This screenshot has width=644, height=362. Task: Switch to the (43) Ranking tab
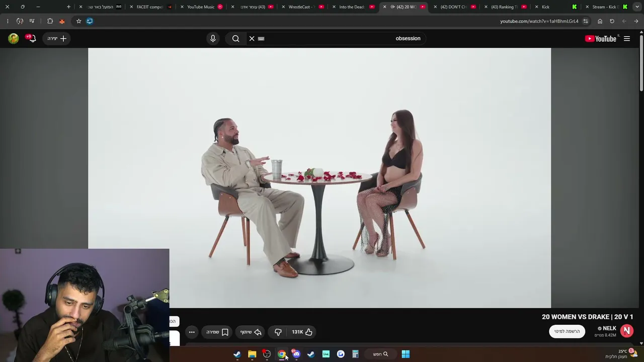[504, 7]
